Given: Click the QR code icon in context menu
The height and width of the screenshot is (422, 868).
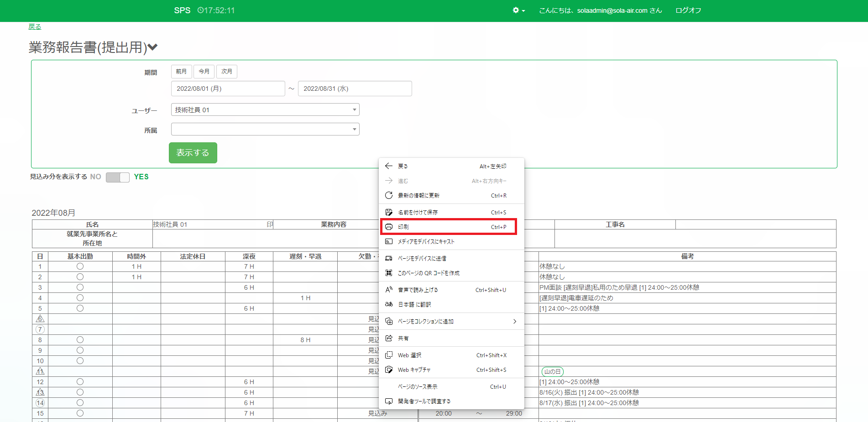Looking at the screenshot, I should [x=389, y=273].
